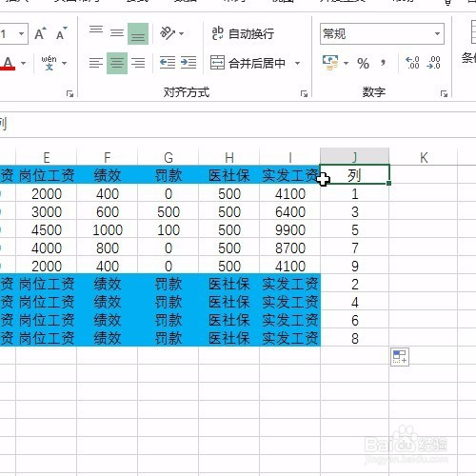Expand accounting format dropdown arrow
476x476 pixels.
pyautogui.click(x=346, y=63)
